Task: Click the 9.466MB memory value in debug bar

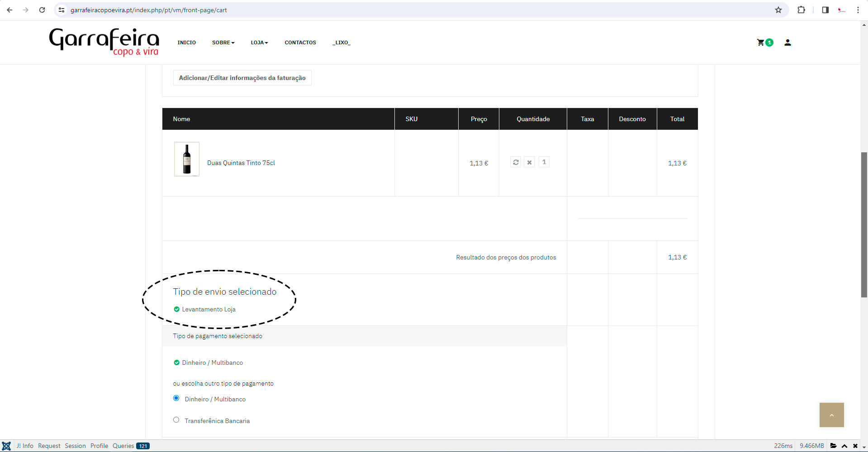Action: (812, 446)
